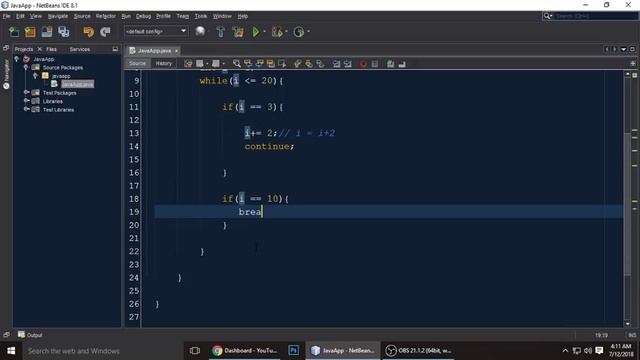Click the Task View taskbar icon
This screenshot has width=640, height=360.
click(x=195, y=351)
